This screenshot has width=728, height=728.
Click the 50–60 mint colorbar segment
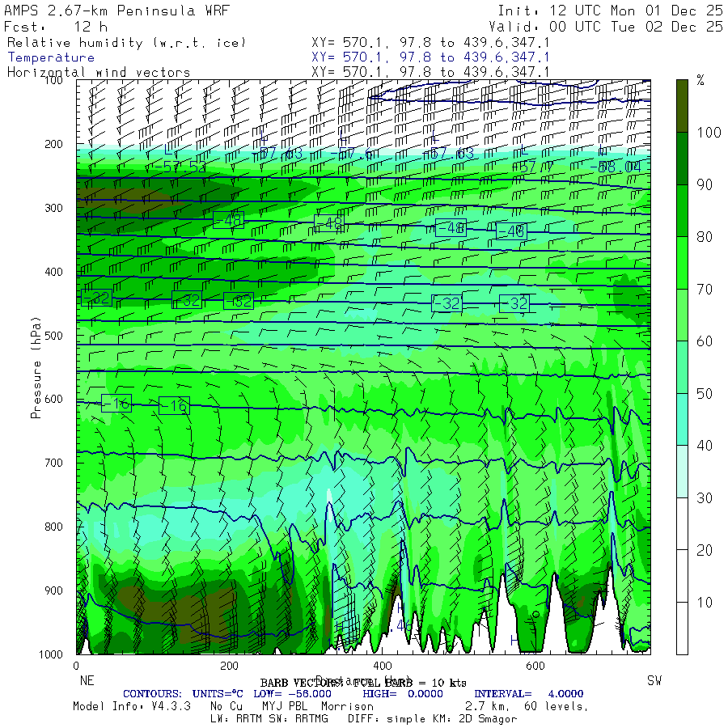(x=682, y=367)
